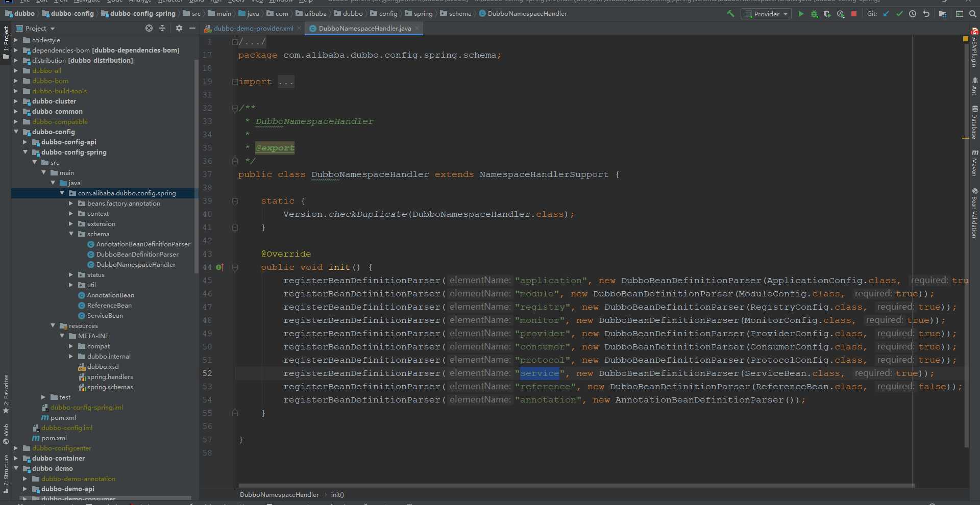Collapse all in the Project panel

pyautogui.click(x=162, y=28)
